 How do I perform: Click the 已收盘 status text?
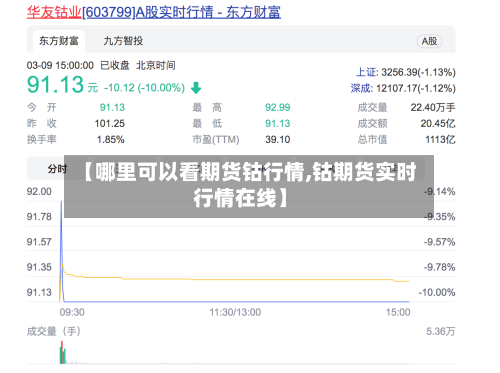click(x=115, y=65)
